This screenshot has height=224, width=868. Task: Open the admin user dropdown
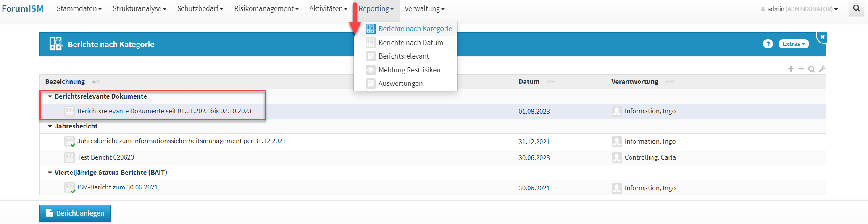pos(800,9)
